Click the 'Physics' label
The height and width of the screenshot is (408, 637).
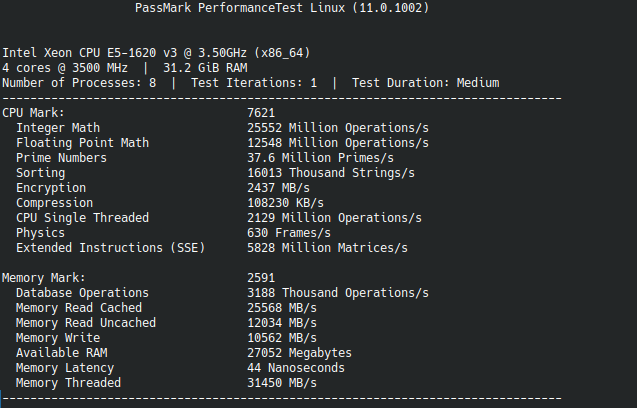40,233
